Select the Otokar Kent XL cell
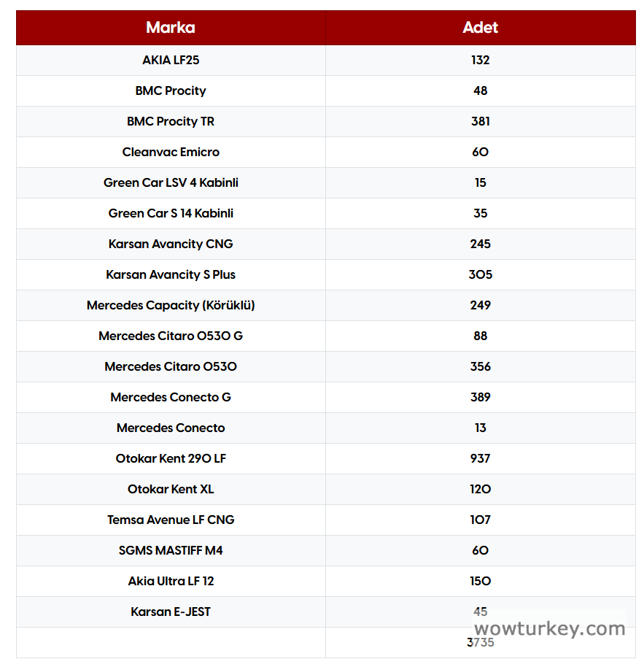Screen dimensions: 644x667 (x=171, y=489)
